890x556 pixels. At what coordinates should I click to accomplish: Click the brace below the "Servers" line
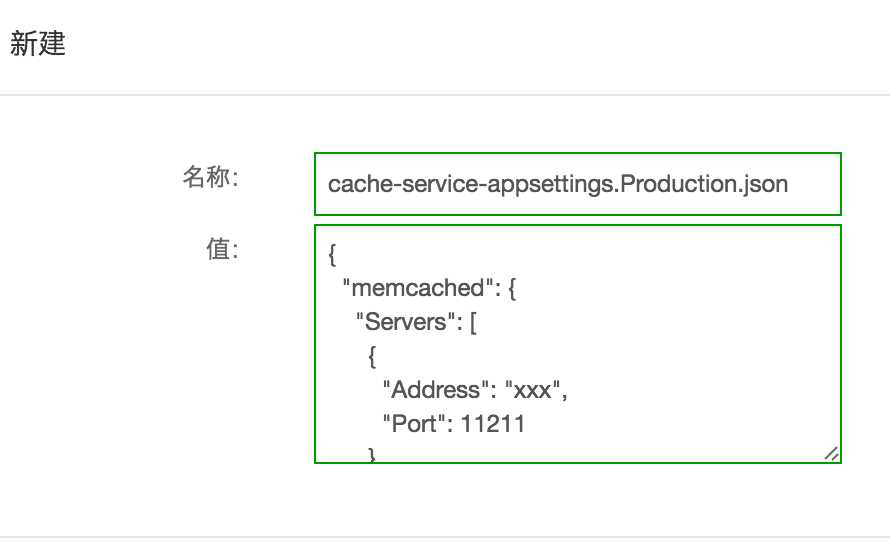click(x=372, y=356)
